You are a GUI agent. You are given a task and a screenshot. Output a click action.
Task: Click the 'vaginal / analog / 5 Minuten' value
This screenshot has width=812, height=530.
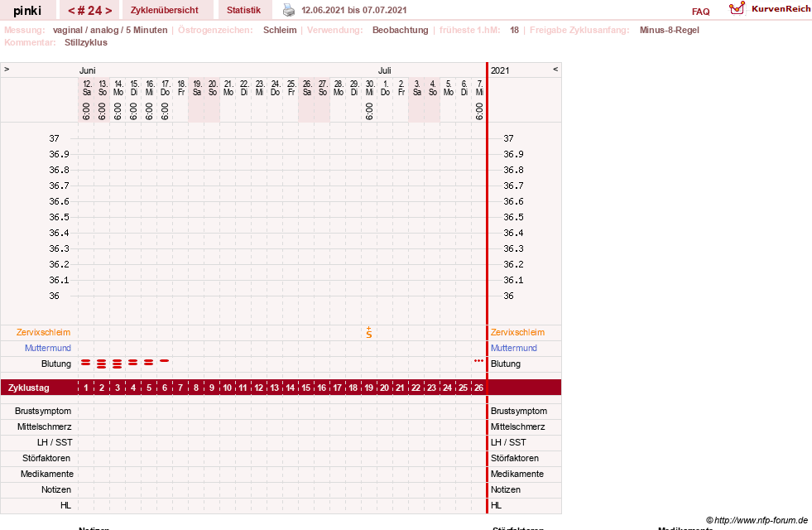point(110,30)
